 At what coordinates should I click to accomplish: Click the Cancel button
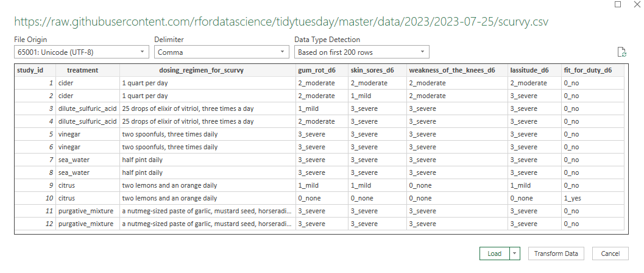point(610,253)
